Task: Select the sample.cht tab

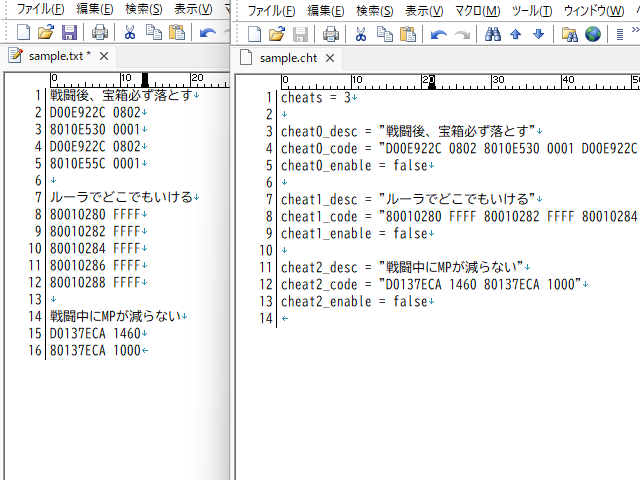Action: 286,58
